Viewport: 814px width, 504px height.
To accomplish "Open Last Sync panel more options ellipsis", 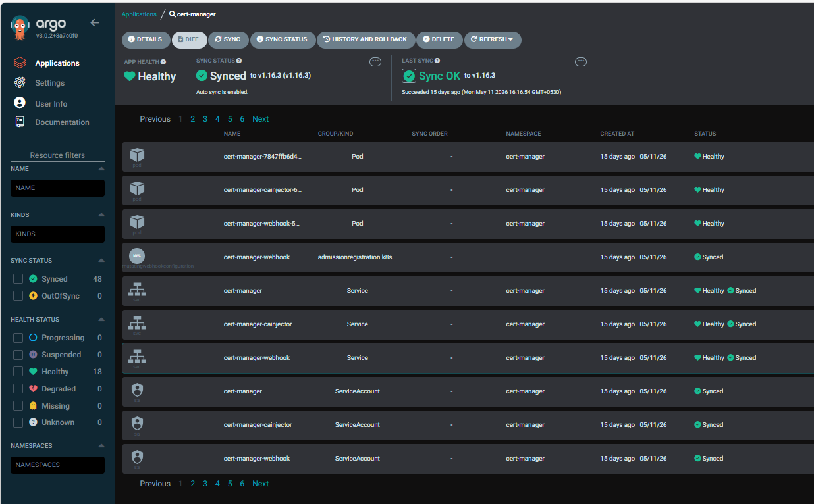I will pos(581,62).
